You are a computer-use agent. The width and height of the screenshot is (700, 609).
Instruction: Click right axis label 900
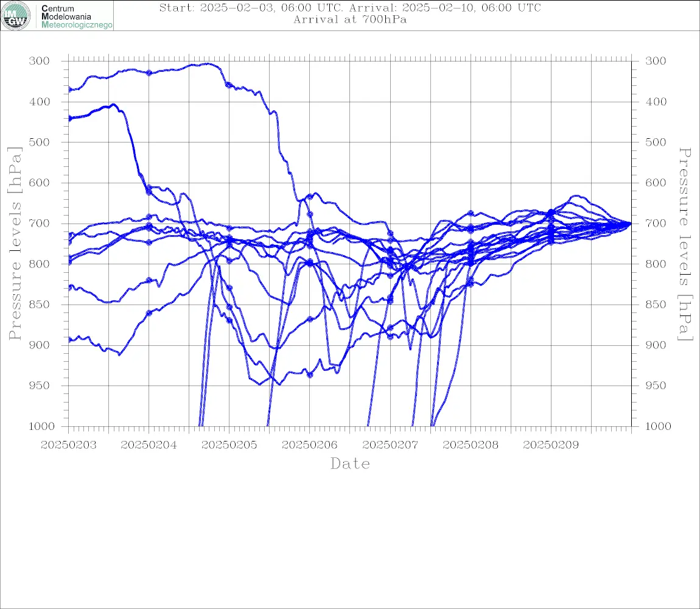[x=656, y=345]
